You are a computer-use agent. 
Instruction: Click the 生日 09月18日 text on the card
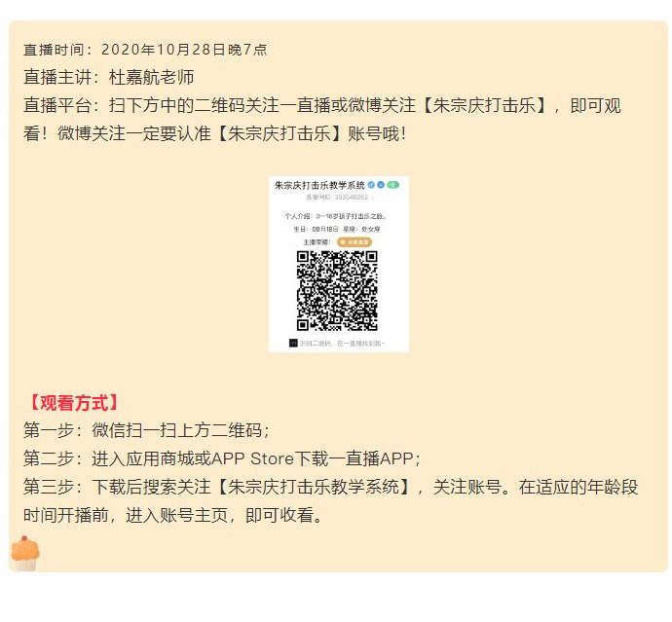(316, 230)
